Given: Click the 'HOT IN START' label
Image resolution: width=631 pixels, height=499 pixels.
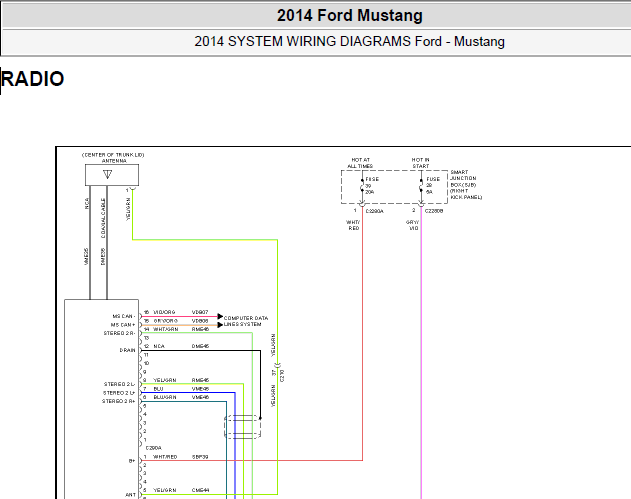Looking at the screenshot, I should pyautogui.click(x=421, y=163).
